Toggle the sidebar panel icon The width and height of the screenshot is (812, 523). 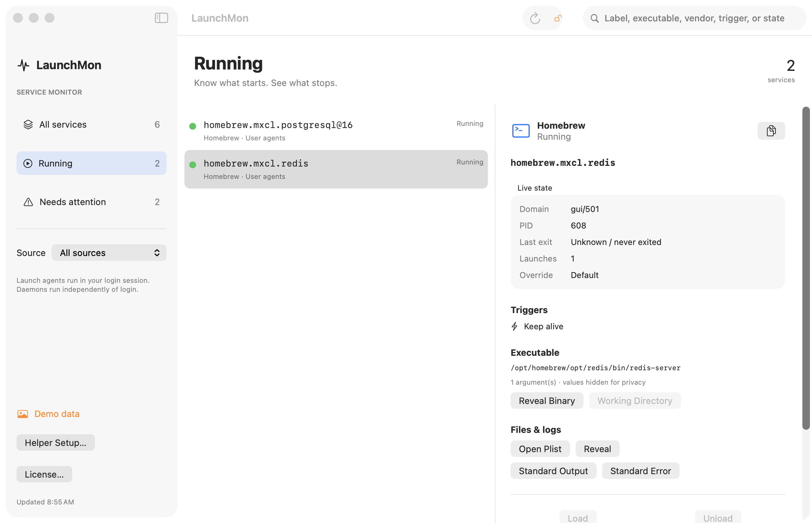coord(161,18)
